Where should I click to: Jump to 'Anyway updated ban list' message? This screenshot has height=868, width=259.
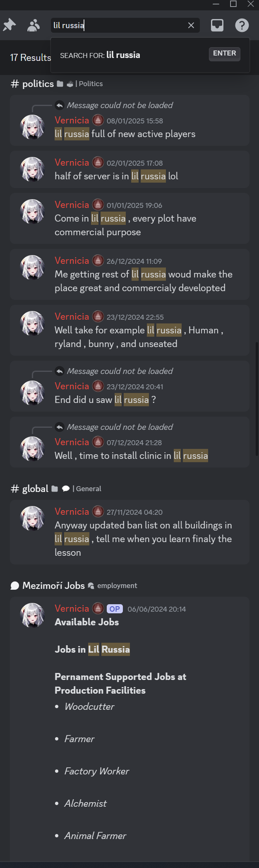coord(129,532)
